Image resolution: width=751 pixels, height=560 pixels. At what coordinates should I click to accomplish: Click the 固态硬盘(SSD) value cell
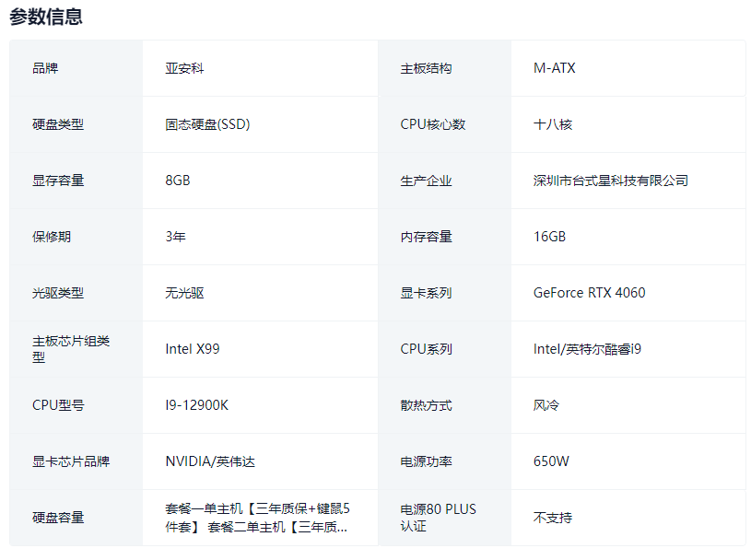click(207, 124)
